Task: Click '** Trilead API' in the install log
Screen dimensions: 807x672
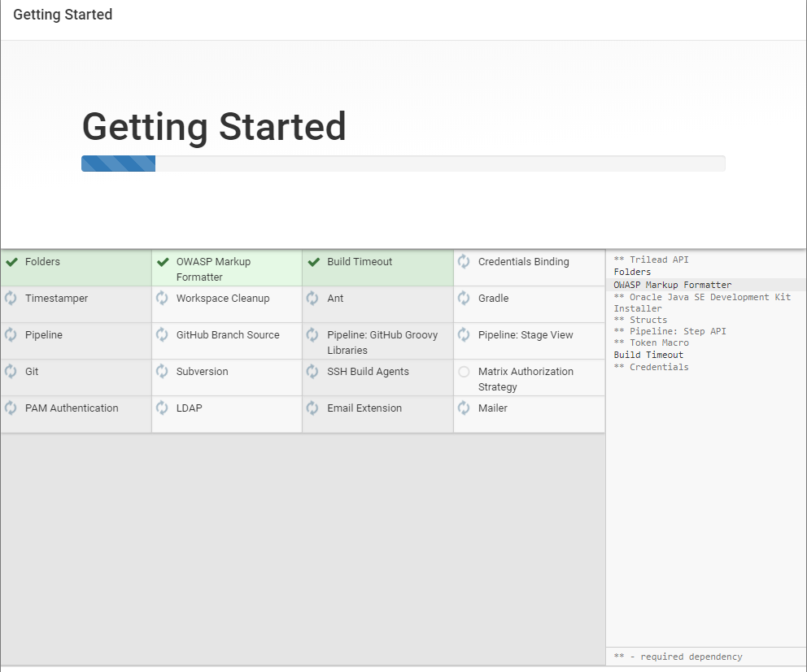Action: coord(651,260)
